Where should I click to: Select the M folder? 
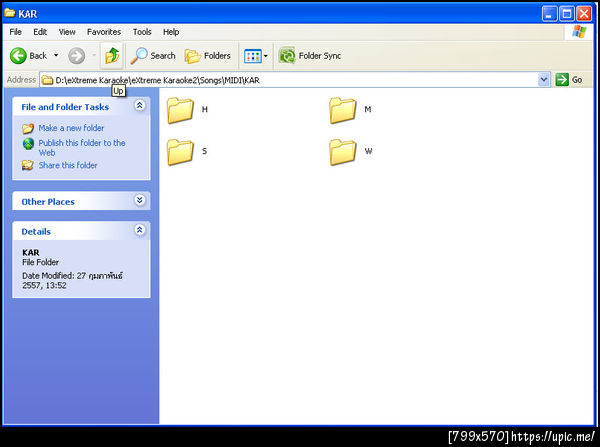(x=350, y=110)
